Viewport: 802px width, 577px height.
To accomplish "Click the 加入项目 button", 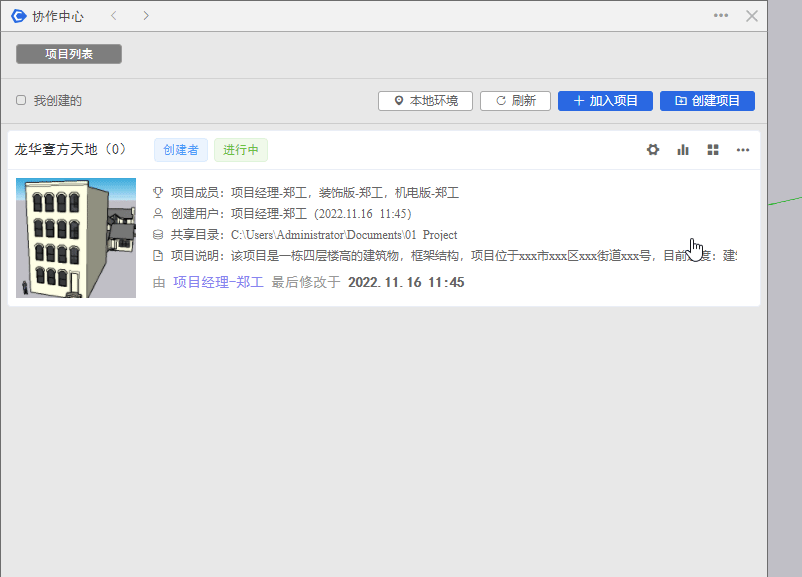I will (x=605, y=101).
